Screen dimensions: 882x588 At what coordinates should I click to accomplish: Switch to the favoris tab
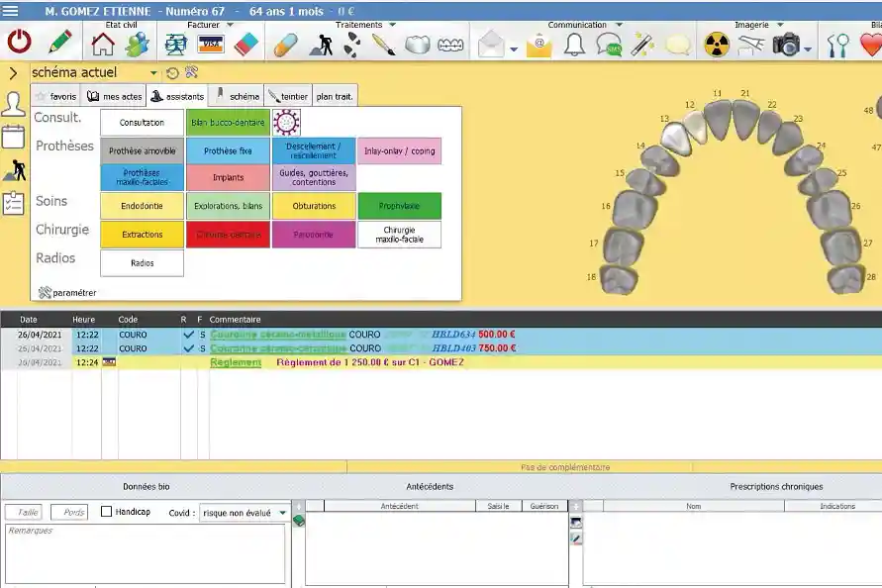(56, 97)
